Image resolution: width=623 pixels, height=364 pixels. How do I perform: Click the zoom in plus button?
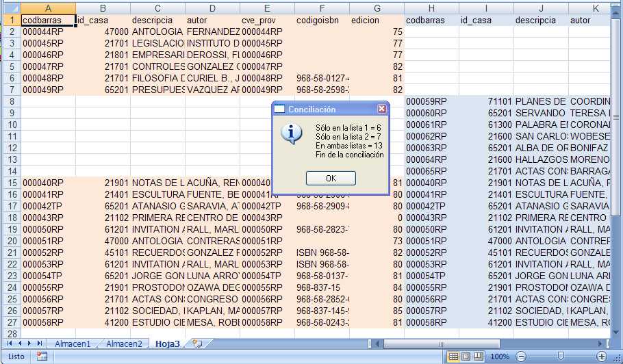coord(602,356)
